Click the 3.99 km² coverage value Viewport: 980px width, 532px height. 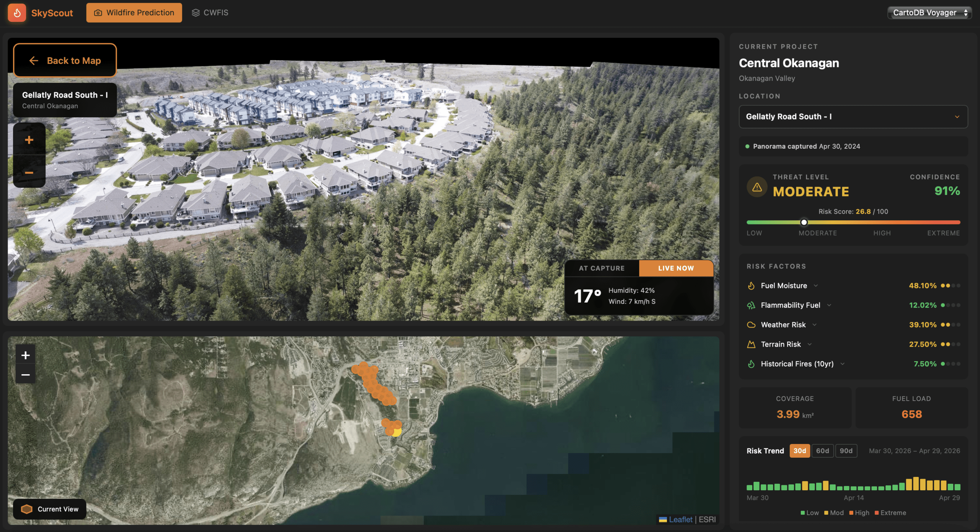pyautogui.click(x=795, y=414)
